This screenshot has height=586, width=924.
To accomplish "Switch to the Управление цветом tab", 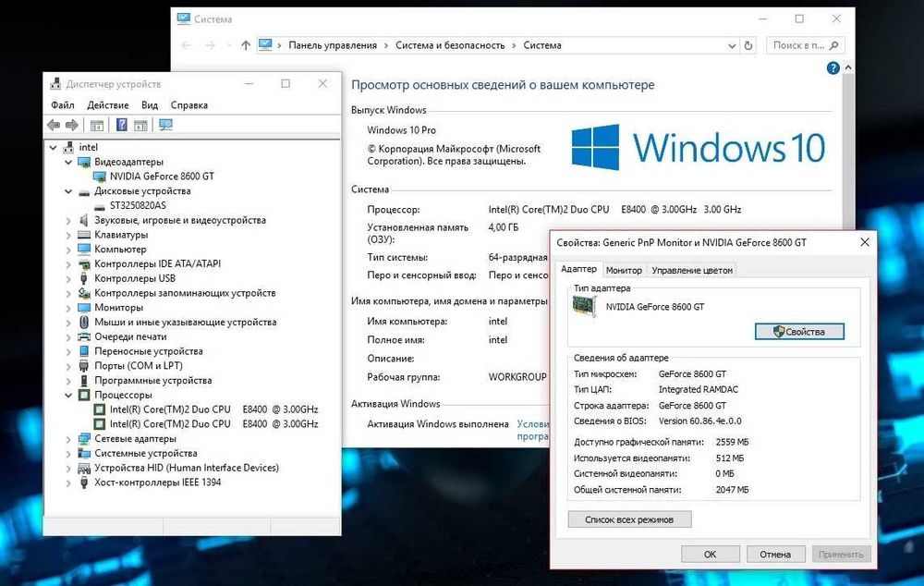I will [x=692, y=270].
